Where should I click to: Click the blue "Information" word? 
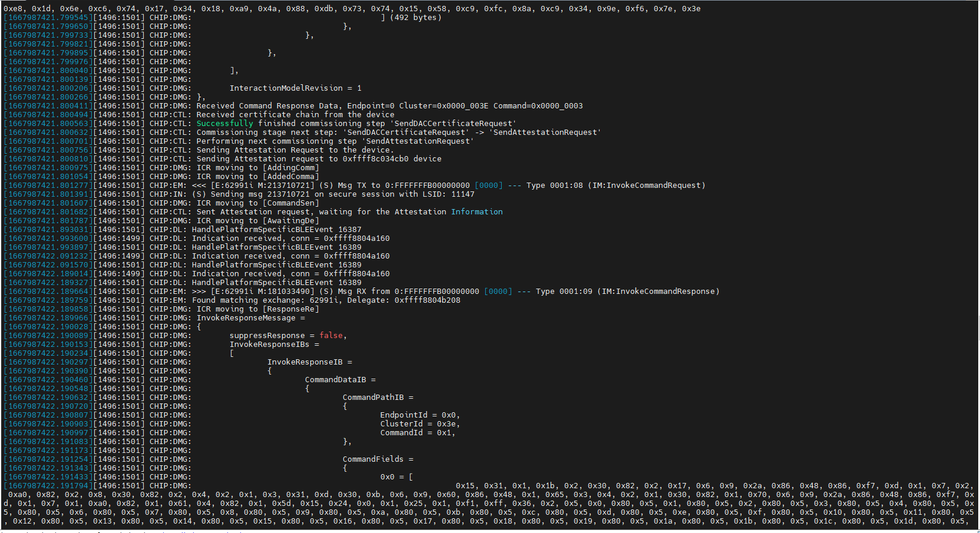coord(477,212)
